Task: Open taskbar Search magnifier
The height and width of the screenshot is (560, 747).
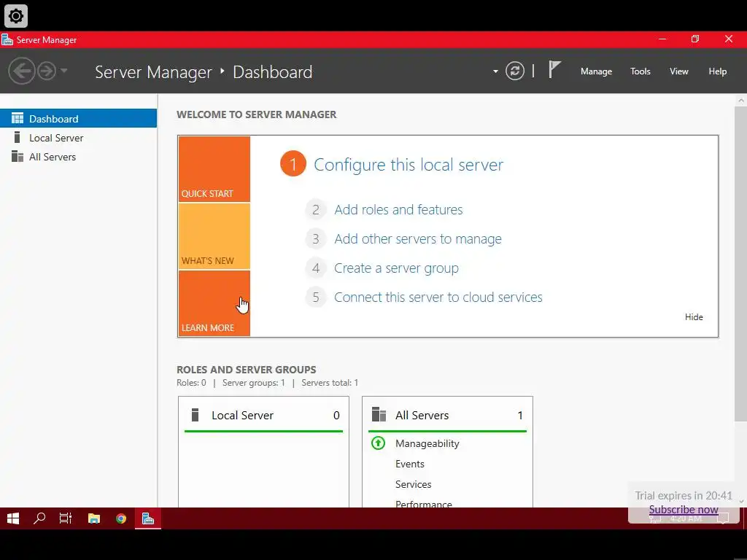Action: click(39, 518)
